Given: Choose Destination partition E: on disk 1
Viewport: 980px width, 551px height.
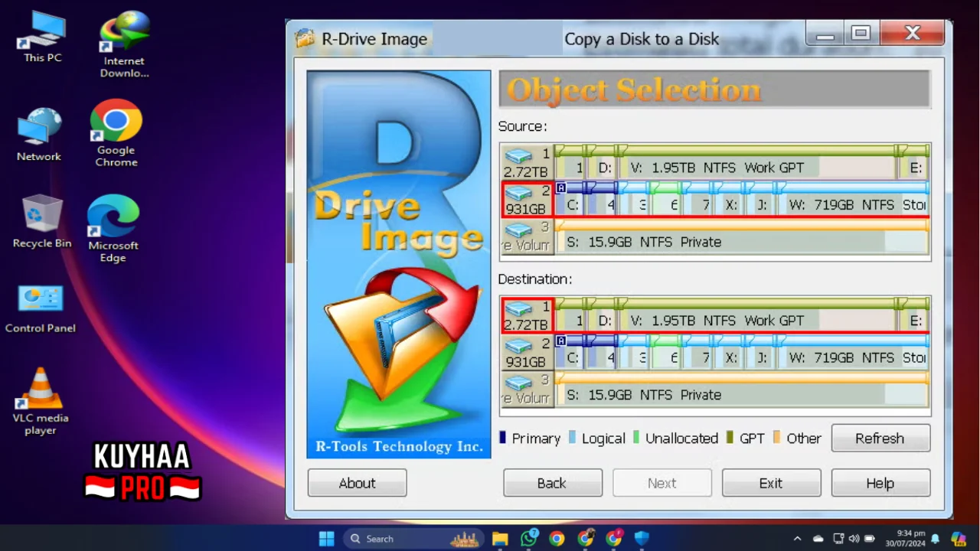Looking at the screenshot, I should (x=914, y=315).
